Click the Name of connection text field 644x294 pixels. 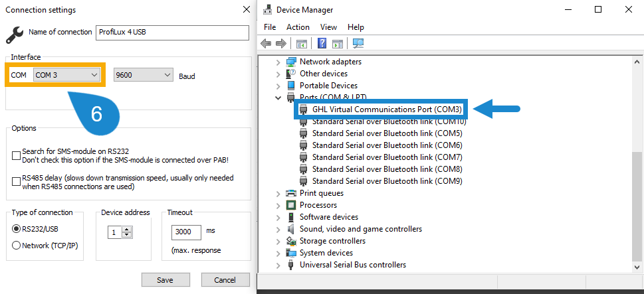tap(172, 33)
